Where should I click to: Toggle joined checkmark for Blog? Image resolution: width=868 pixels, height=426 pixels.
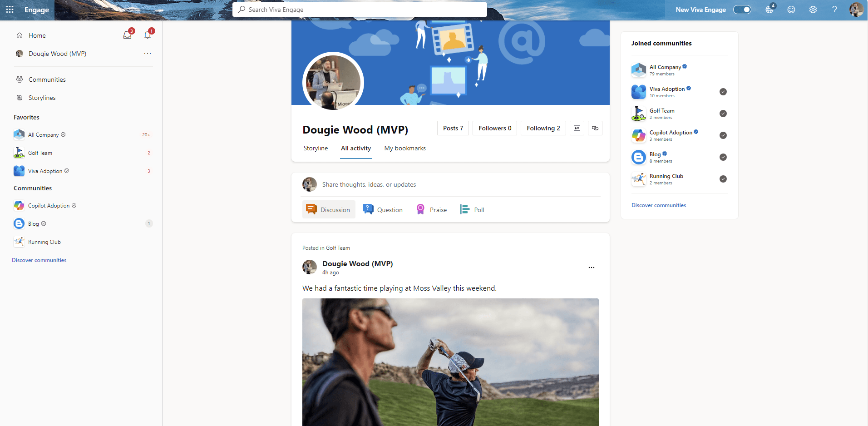[x=723, y=157]
